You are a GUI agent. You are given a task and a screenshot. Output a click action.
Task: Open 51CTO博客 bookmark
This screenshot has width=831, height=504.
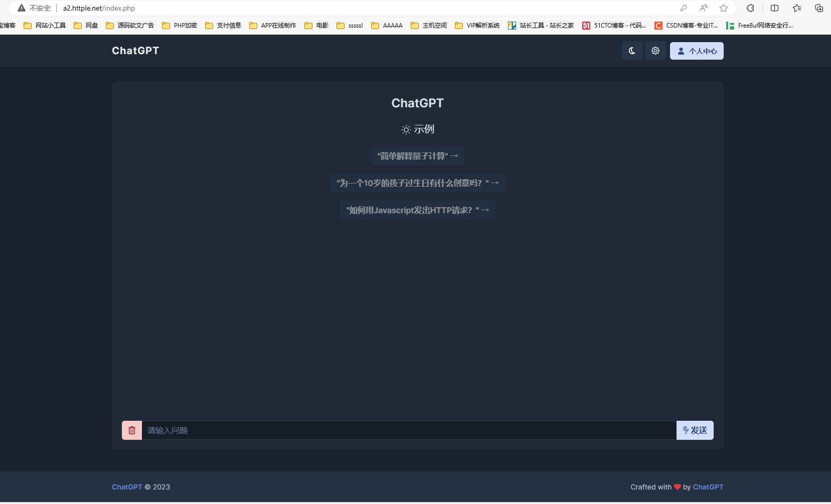(x=614, y=26)
